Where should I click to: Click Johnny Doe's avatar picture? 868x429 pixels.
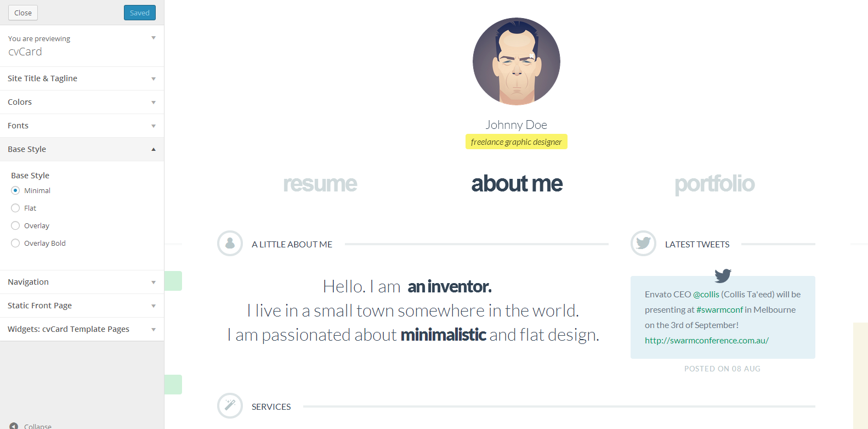click(516, 61)
